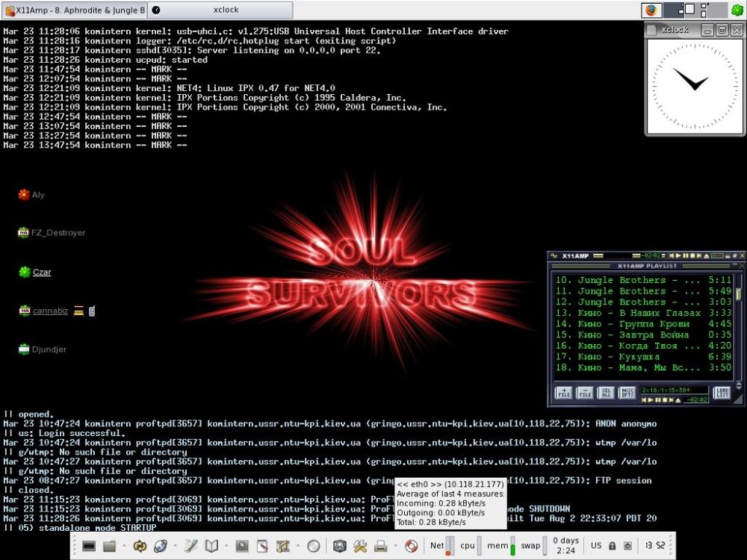Expand the drawer arrow beside the folder launcher
Screen dimensions: 747x560
[x=124, y=546]
